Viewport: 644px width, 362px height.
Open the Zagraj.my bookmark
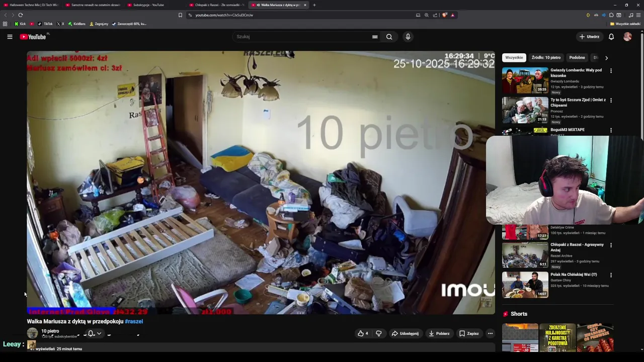coord(99,24)
